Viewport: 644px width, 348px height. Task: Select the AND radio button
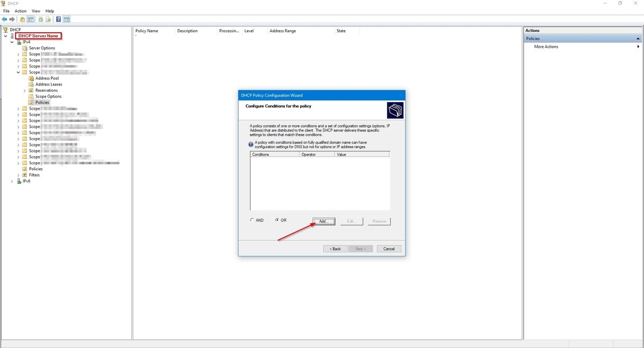(252, 220)
